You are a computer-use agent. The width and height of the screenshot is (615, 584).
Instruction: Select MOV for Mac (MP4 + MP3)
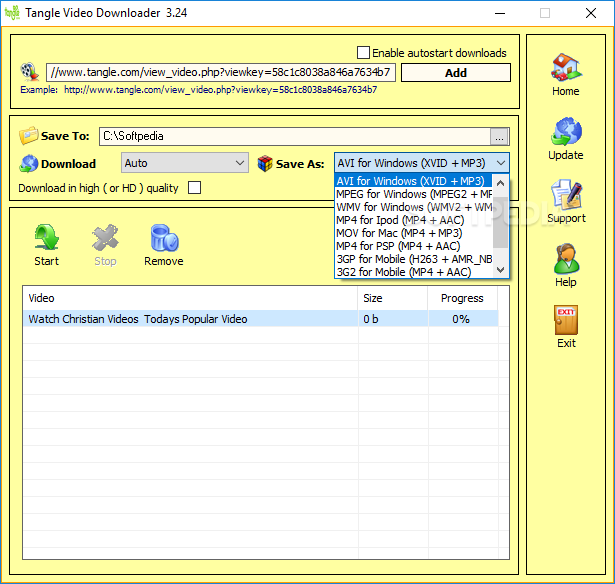[414, 233]
